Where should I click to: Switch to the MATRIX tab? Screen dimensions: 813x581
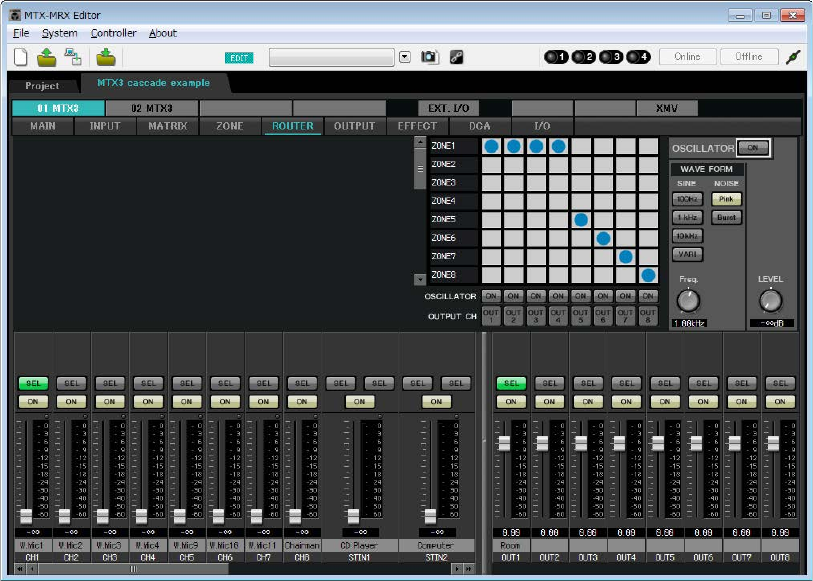point(166,126)
